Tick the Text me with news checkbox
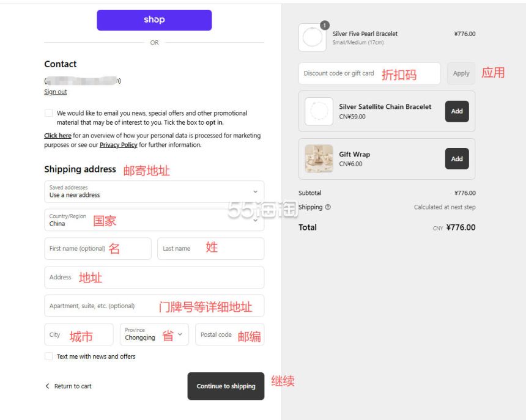 pyautogui.click(x=48, y=356)
